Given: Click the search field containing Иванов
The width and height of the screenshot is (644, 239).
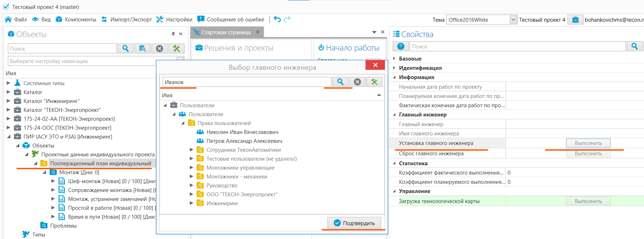Looking at the screenshot, I should coord(246,82).
